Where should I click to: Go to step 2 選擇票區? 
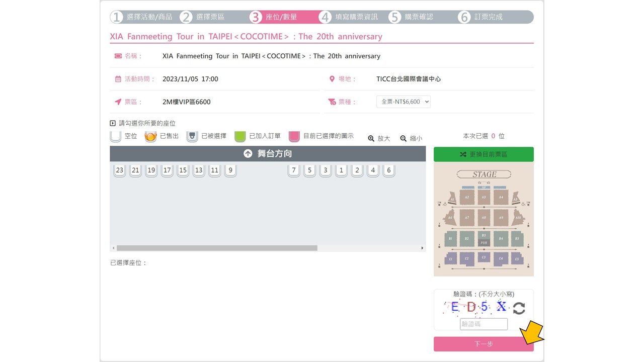pyautogui.click(x=202, y=17)
